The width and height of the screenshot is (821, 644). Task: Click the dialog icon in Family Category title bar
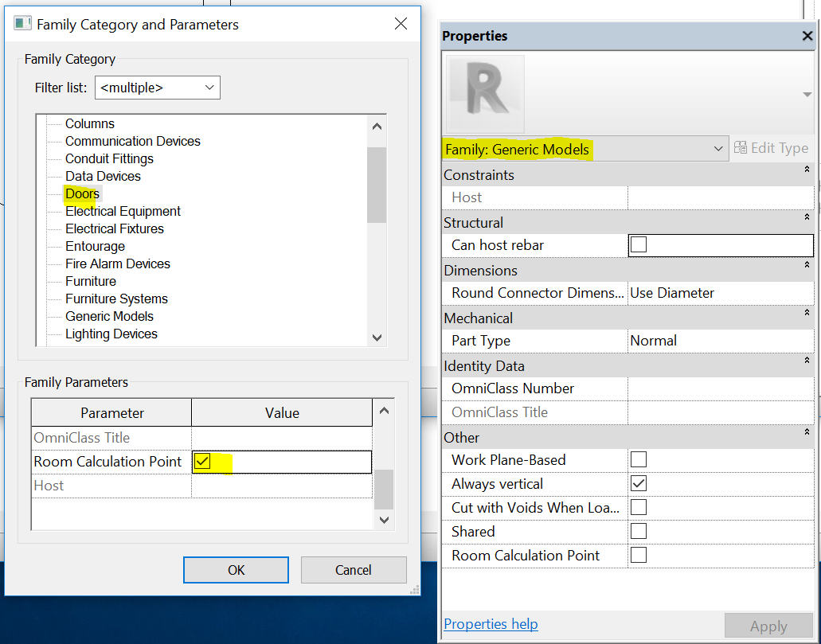[22, 24]
